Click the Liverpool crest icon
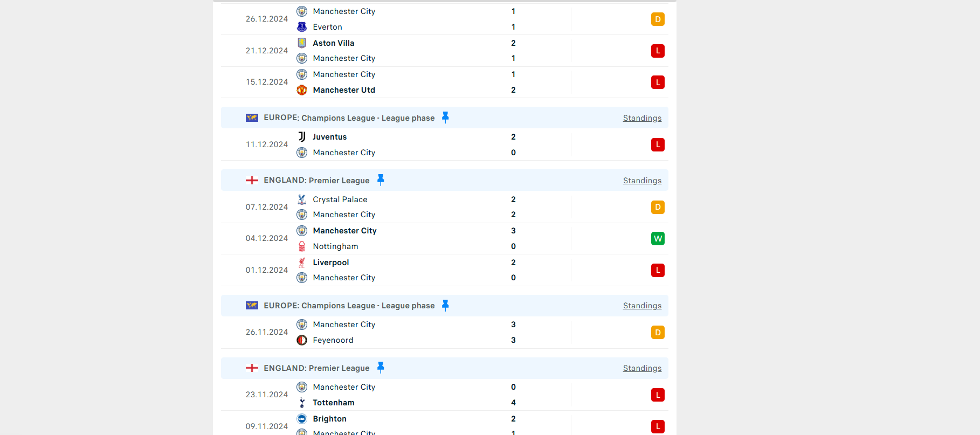 302,263
